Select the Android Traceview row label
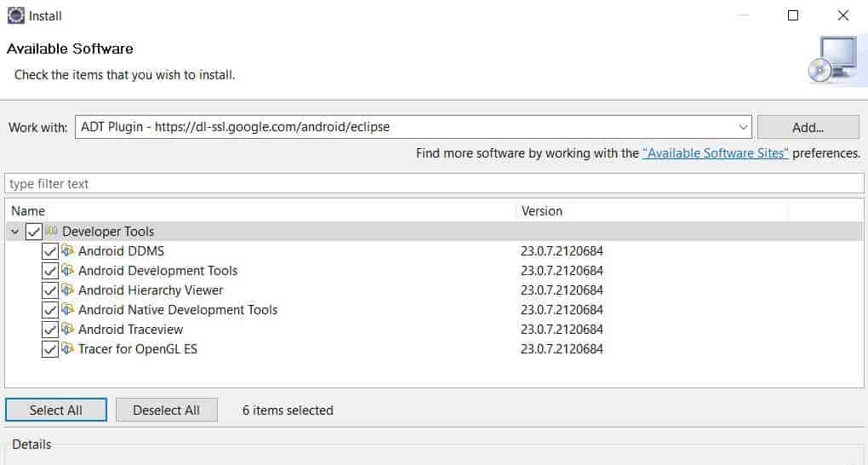This screenshot has height=465, width=868. (131, 330)
